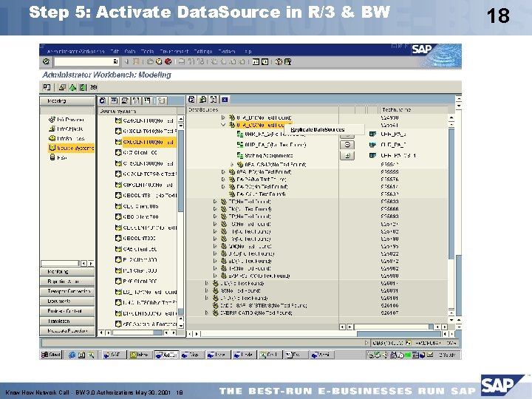The image size is (532, 399).
Task: Click the taskbar clock
Action: click(447, 355)
